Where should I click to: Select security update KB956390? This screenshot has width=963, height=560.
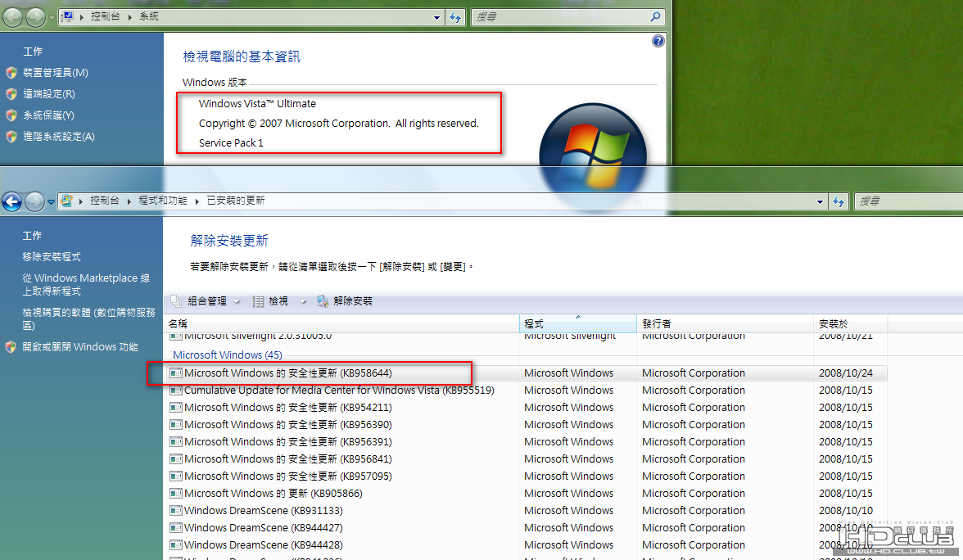[x=526, y=424]
